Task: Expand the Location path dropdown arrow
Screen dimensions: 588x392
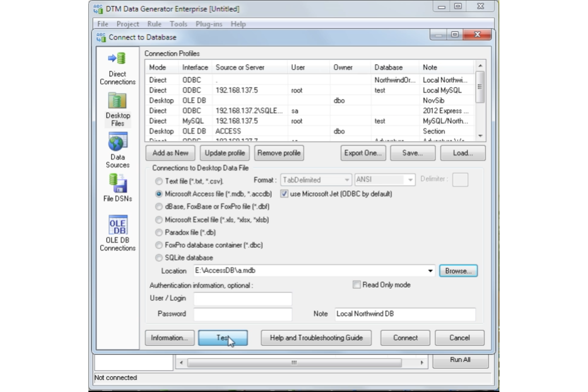Action: click(x=430, y=271)
